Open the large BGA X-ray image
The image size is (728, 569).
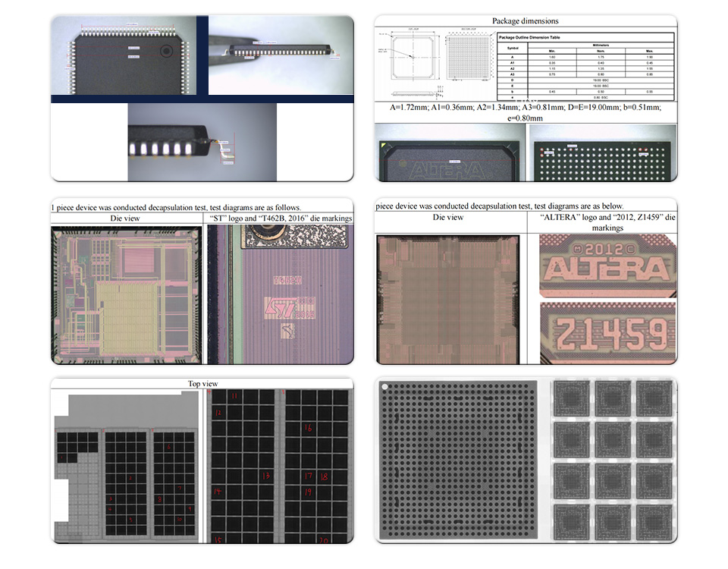coord(458,461)
